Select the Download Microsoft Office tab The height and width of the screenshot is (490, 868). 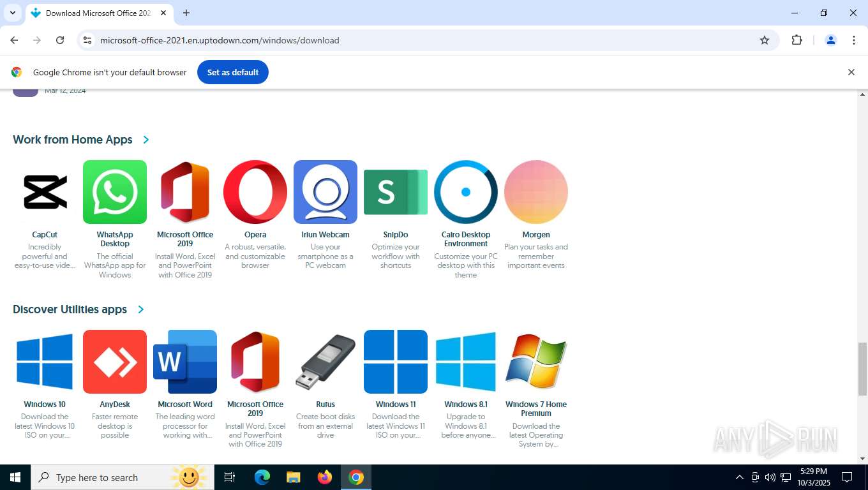pos(99,13)
